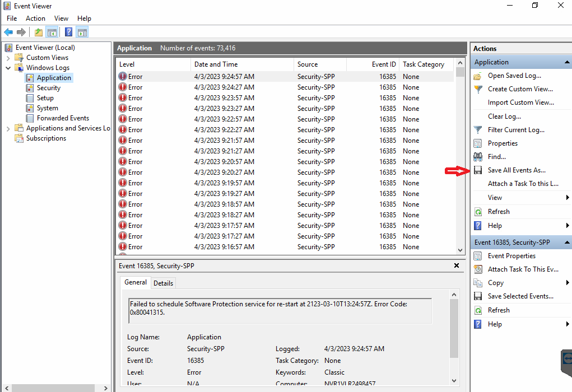Click the Back arrow in the toolbar
Viewport: 572px width, 392px height.
[x=8, y=32]
